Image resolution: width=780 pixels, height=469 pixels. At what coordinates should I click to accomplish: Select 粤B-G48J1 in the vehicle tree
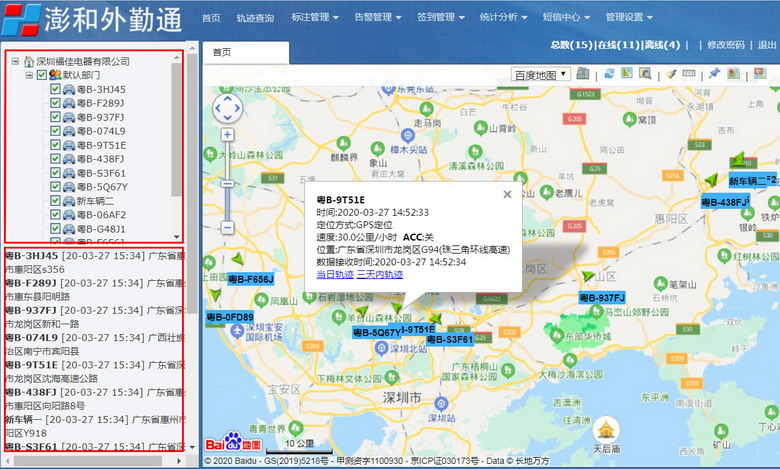pyautogui.click(x=101, y=229)
